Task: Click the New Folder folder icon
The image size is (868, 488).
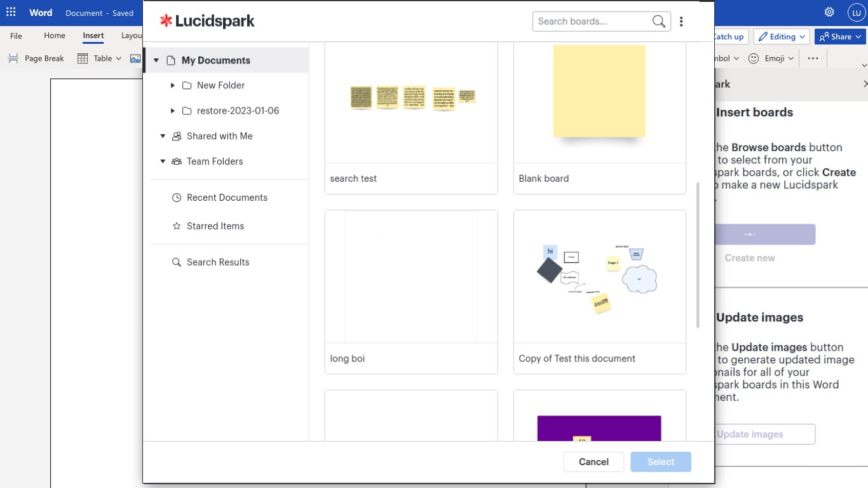Action: [x=187, y=85]
